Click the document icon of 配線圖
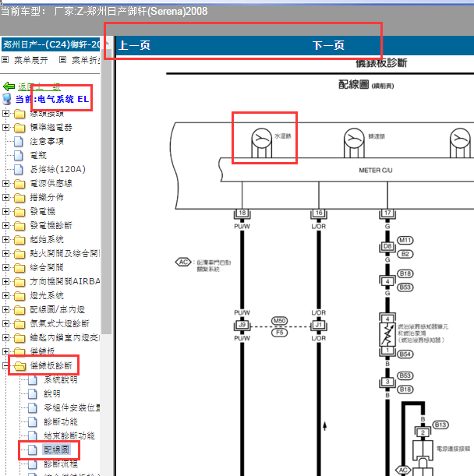The image size is (474, 476). click(33, 450)
